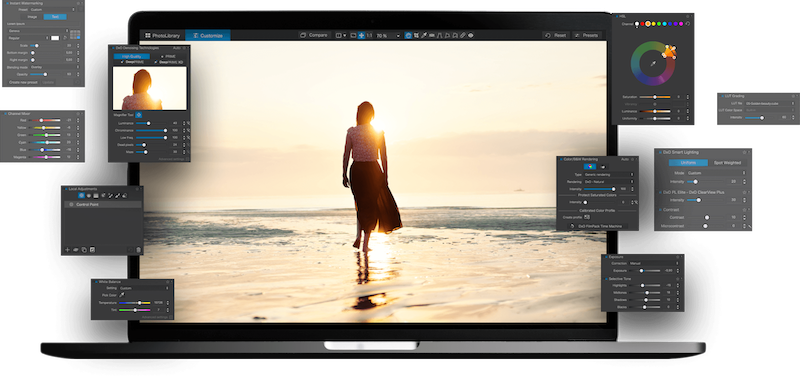Screen dimensions: 800x381
Task: Click the Magnifier Tool target icon
Action: [x=139, y=115]
